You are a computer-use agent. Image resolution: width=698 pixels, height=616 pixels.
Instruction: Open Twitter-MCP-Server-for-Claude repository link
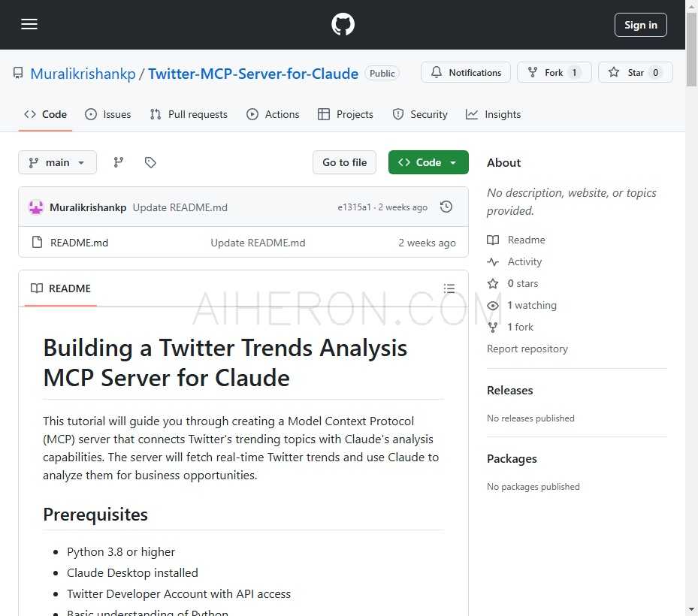(x=253, y=74)
